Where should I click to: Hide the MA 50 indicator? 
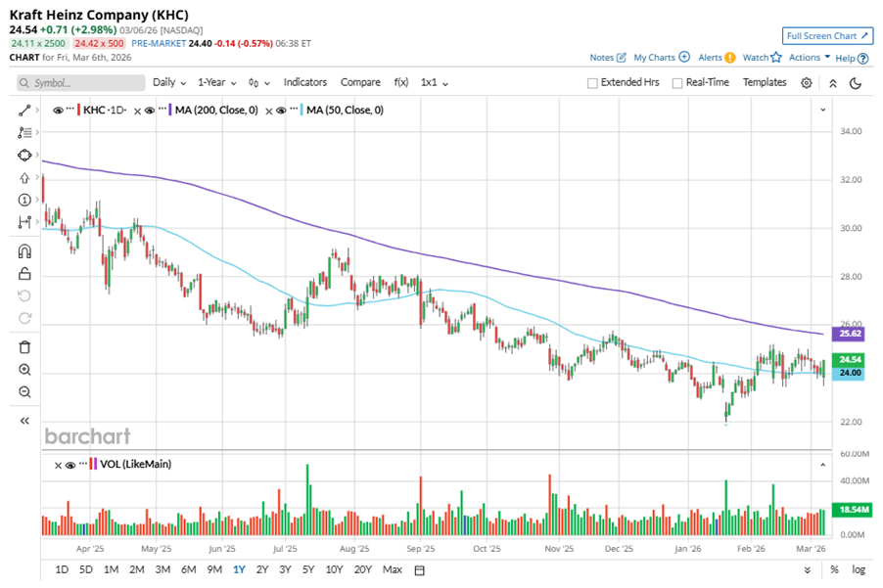coord(281,111)
